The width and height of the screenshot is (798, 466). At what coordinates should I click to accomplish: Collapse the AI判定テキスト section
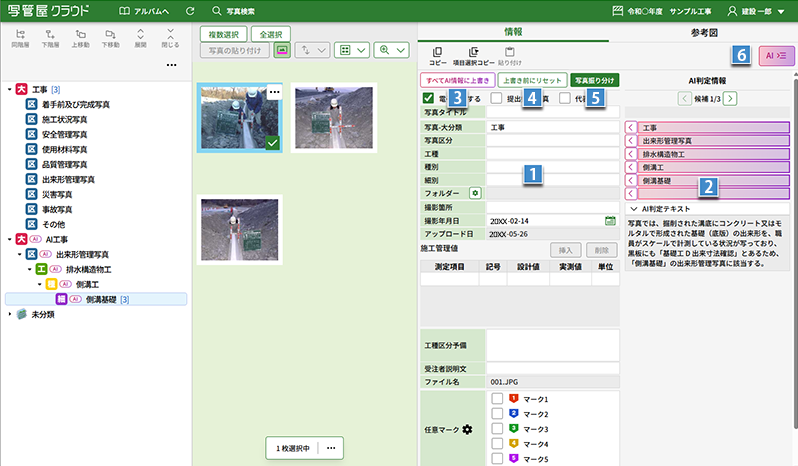[x=634, y=209]
